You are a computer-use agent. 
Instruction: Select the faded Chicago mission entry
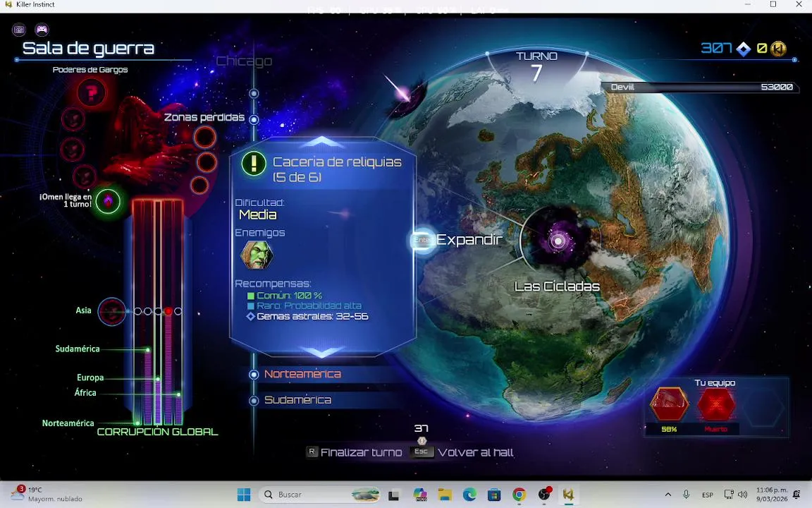[244, 61]
